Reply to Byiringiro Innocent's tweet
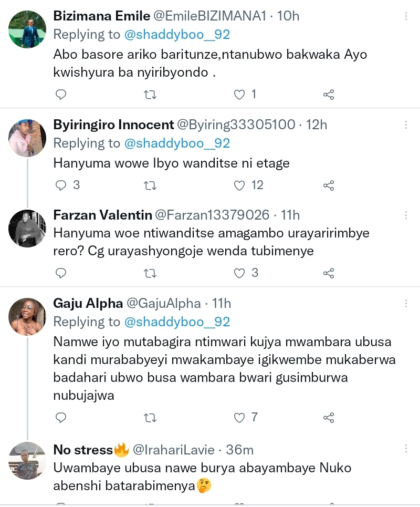Image resolution: width=420 pixels, height=507 pixels. click(61, 185)
